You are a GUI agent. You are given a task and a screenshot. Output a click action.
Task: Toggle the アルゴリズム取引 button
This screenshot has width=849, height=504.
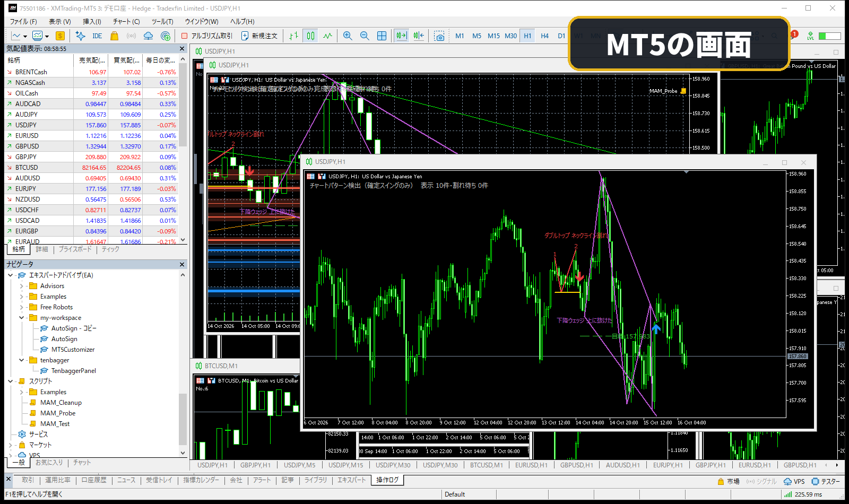tap(207, 36)
